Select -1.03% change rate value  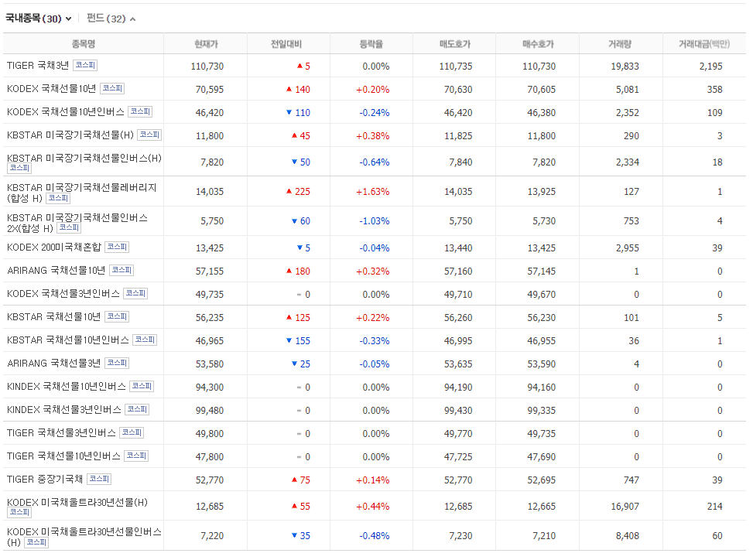click(x=374, y=221)
